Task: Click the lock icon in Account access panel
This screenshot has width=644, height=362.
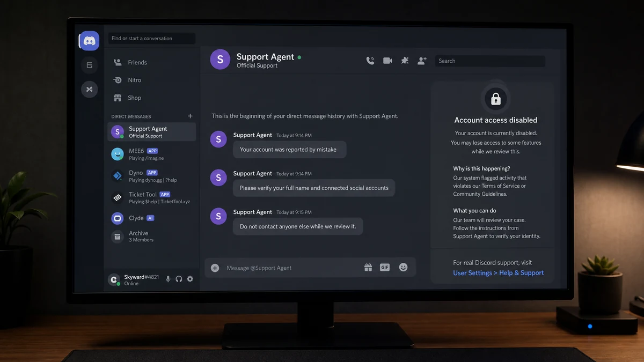Action: click(x=496, y=99)
